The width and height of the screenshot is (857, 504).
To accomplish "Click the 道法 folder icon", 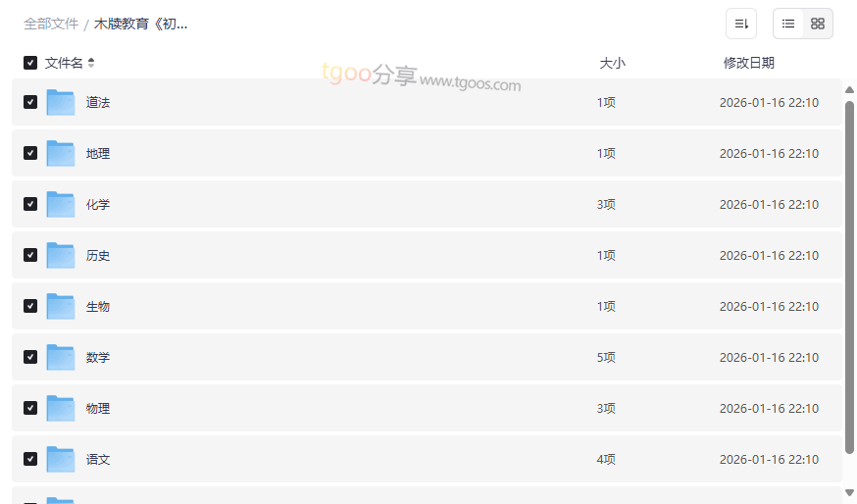I will click(61, 102).
